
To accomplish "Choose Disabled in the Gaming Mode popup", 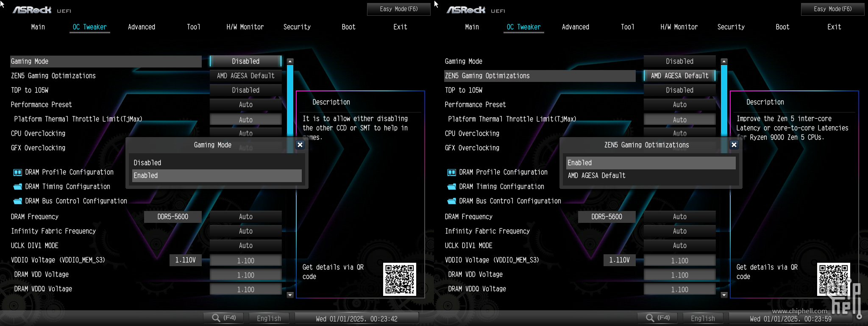I will (217, 163).
